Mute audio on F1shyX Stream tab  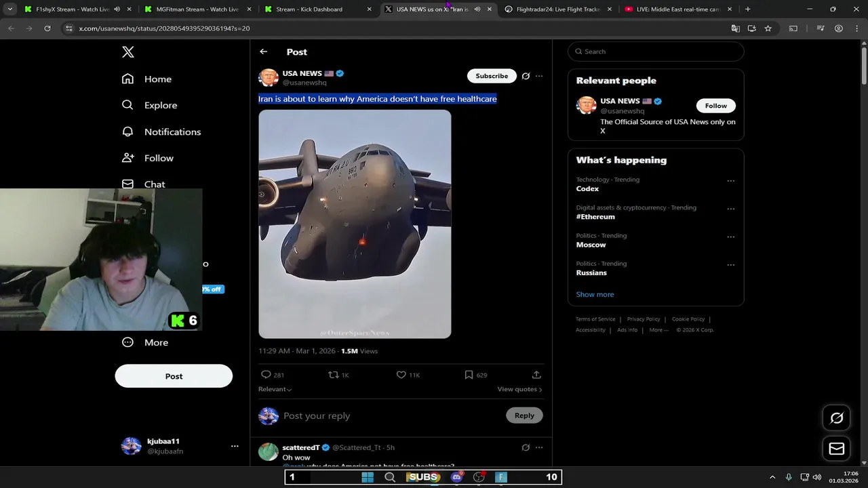[x=117, y=9]
